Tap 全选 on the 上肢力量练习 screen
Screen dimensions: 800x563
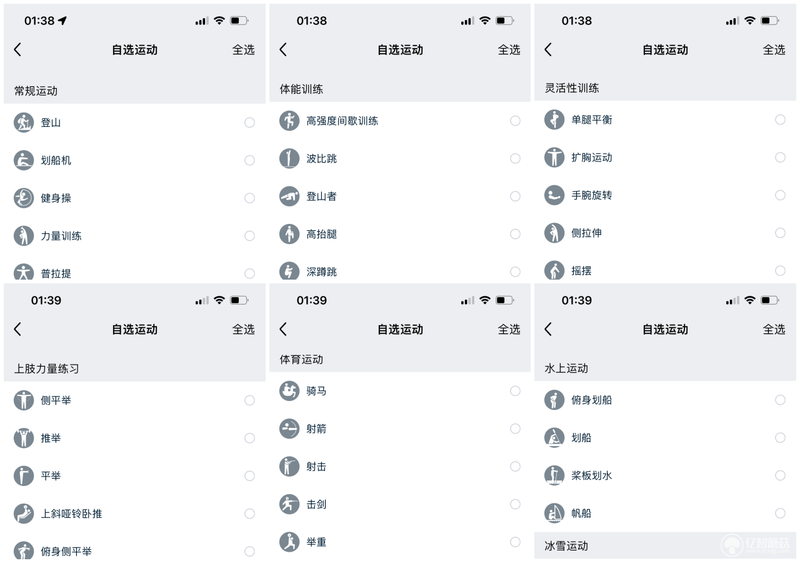(x=243, y=329)
